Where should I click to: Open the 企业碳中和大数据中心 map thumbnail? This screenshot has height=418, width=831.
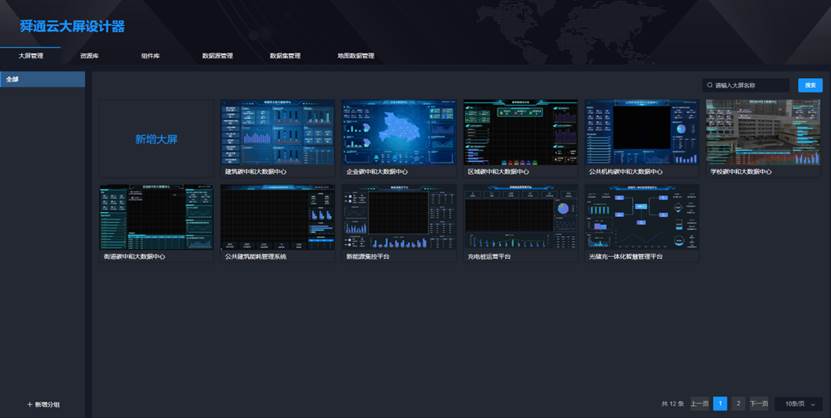[x=399, y=132]
